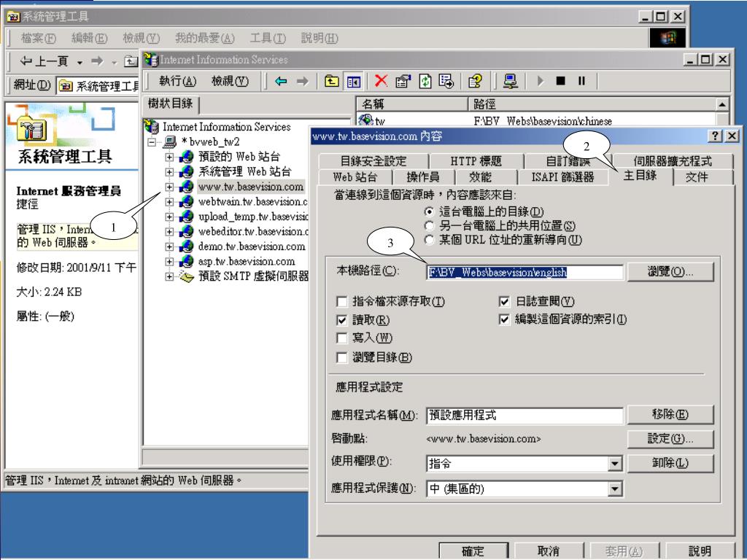Viewport: 747px width, 560px height.
Task: Expand the www.tw.basevision.com node
Action: pos(169,187)
